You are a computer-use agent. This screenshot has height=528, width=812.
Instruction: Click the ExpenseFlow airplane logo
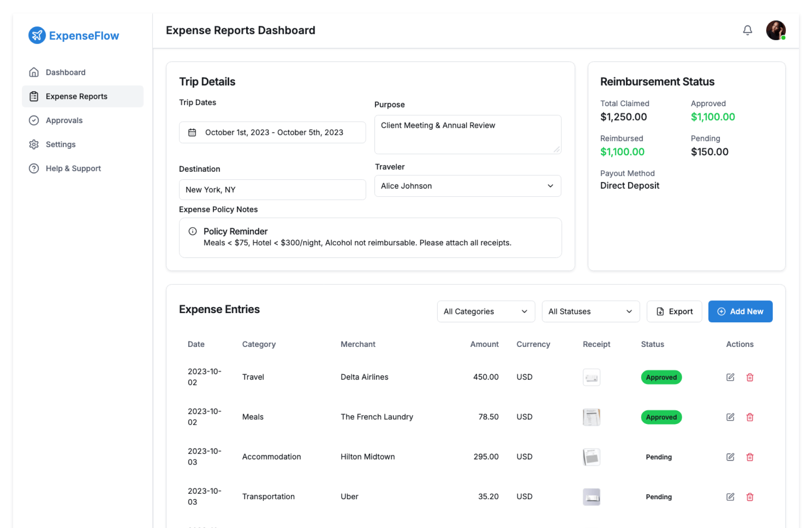(37, 36)
